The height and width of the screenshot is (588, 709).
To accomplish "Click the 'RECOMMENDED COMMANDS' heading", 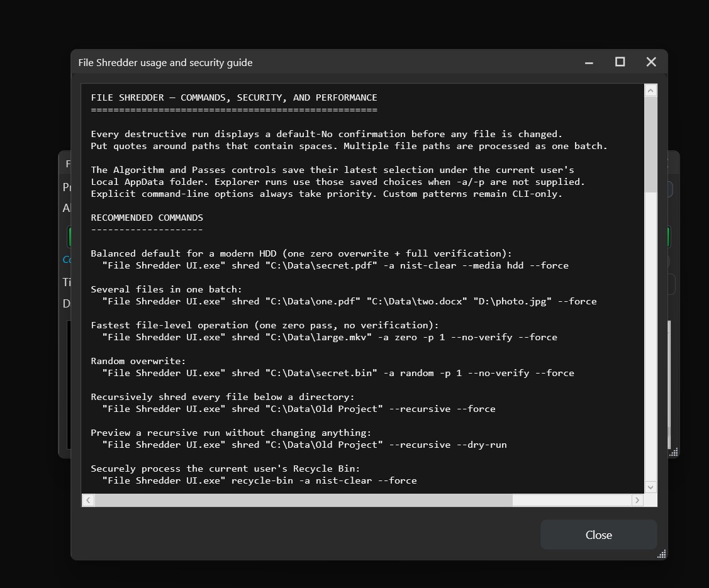I will [147, 218].
